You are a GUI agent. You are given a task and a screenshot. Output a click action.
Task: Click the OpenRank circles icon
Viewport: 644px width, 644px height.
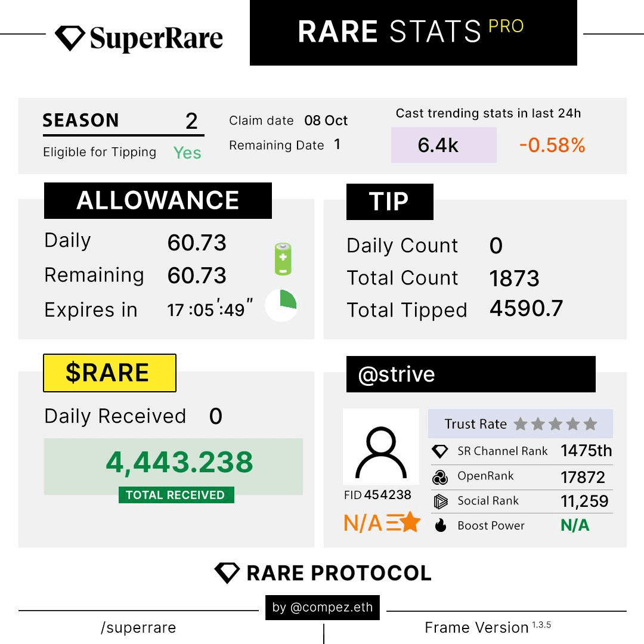tap(440, 476)
